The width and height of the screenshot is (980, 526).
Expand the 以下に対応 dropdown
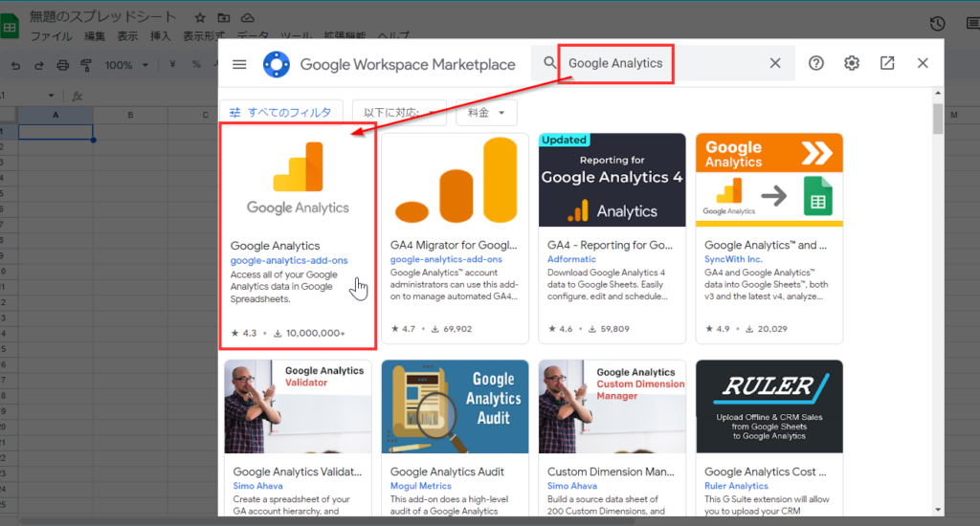399,113
